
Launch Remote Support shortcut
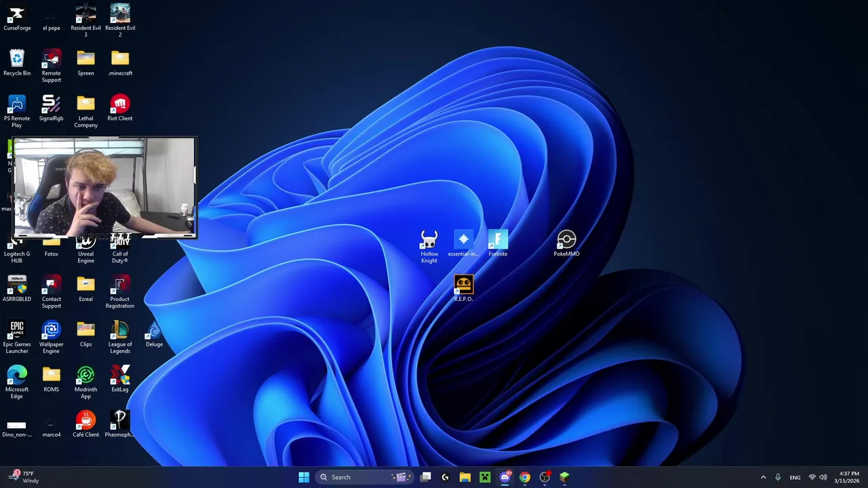[51, 66]
